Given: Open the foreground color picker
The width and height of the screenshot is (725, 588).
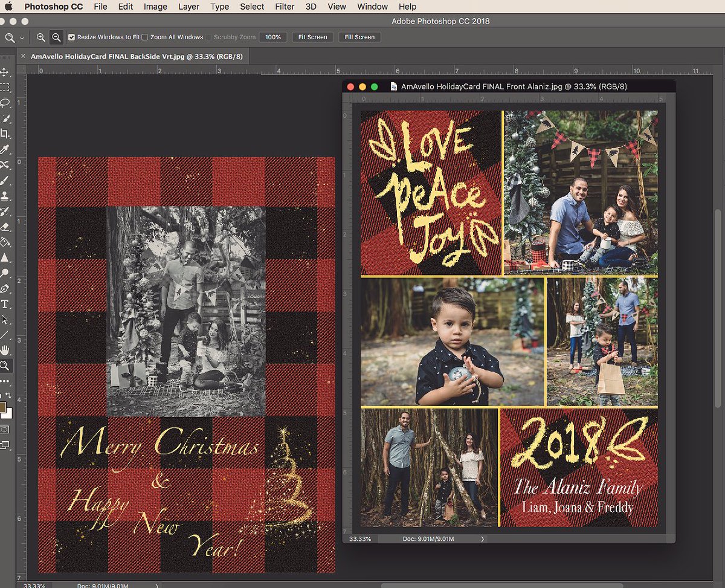Looking at the screenshot, I should tap(2, 407).
